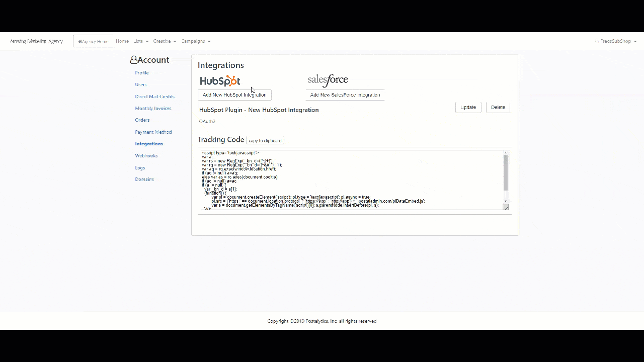View Logs from the sidebar

140,167
